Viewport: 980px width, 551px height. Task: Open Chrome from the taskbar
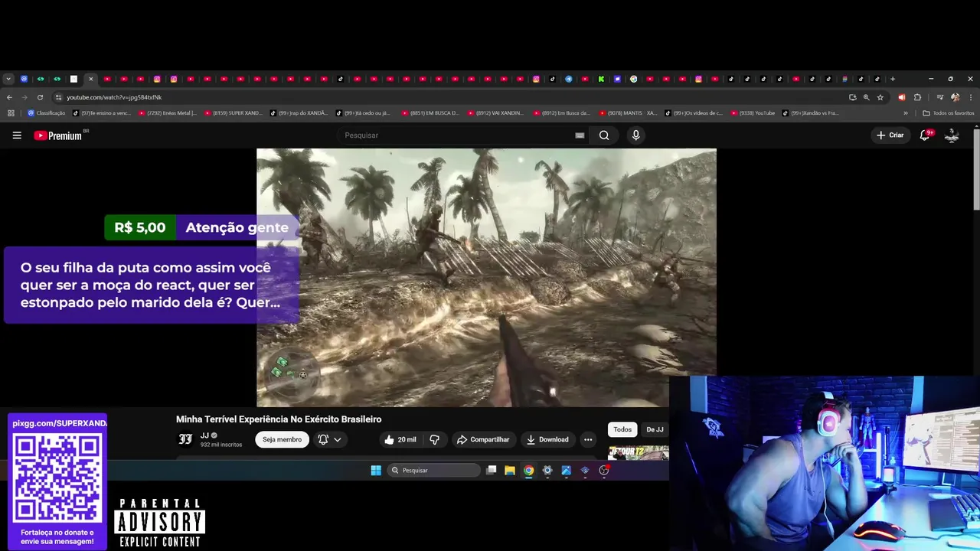point(528,471)
